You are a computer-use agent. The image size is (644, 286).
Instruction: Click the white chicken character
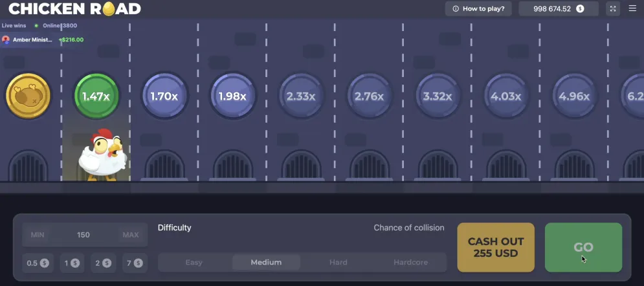point(102,155)
